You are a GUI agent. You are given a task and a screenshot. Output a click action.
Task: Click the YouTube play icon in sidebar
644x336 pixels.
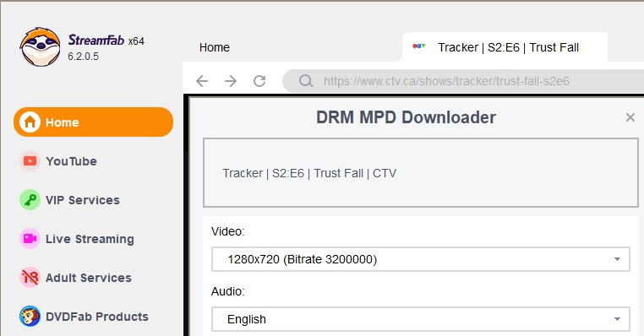[x=30, y=160]
